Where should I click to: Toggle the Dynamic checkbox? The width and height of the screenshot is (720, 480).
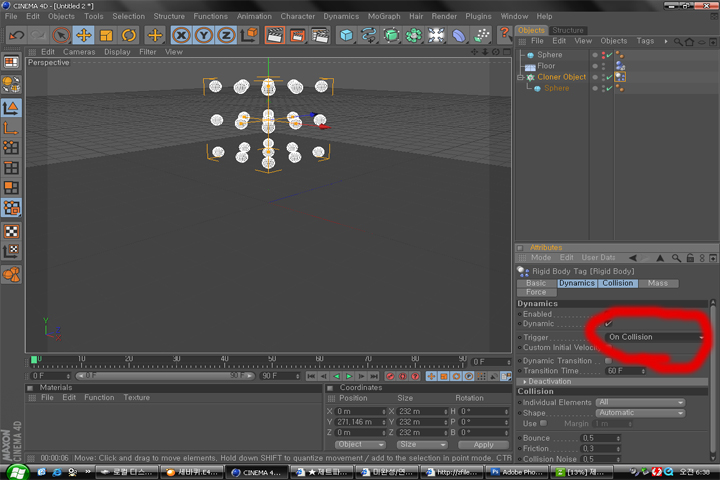608,324
